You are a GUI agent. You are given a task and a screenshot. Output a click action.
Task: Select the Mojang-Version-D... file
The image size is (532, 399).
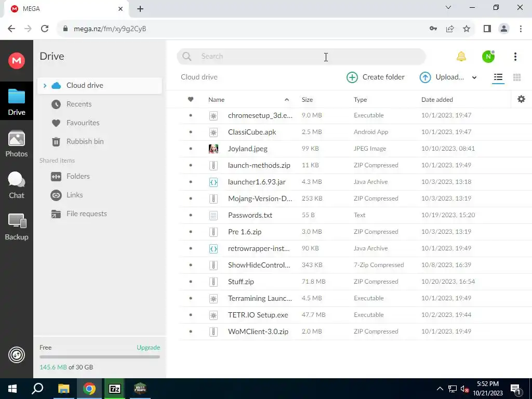(x=355, y=199)
